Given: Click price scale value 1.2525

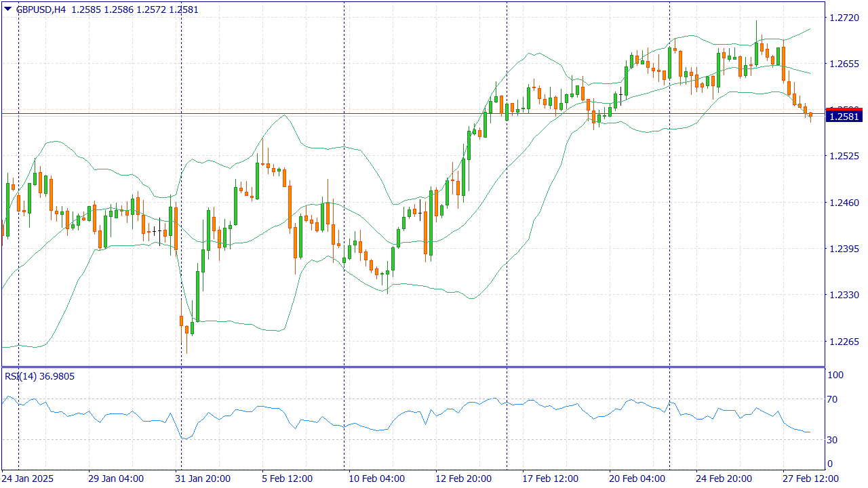Looking at the screenshot, I should point(844,156).
